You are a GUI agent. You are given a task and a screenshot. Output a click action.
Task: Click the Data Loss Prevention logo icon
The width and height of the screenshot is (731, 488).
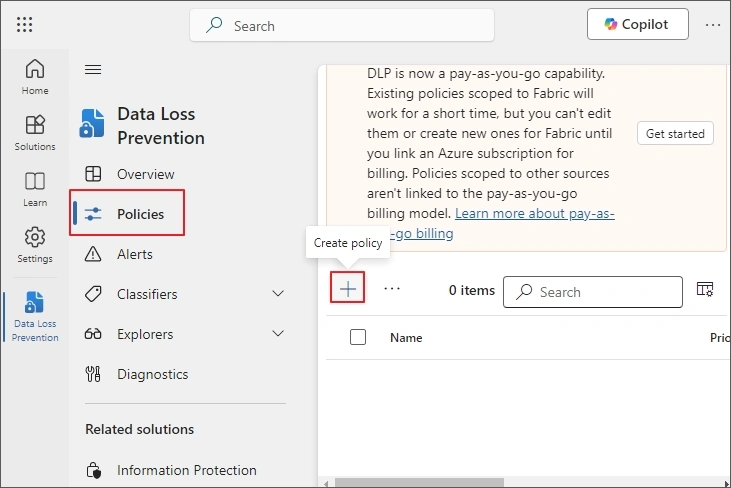(x=92, y=124)
